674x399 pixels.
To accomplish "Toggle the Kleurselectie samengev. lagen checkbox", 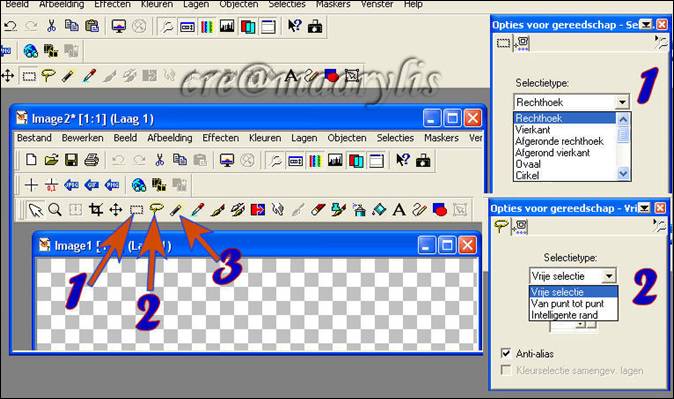I will pyautogui.click(x=506, y=370).
